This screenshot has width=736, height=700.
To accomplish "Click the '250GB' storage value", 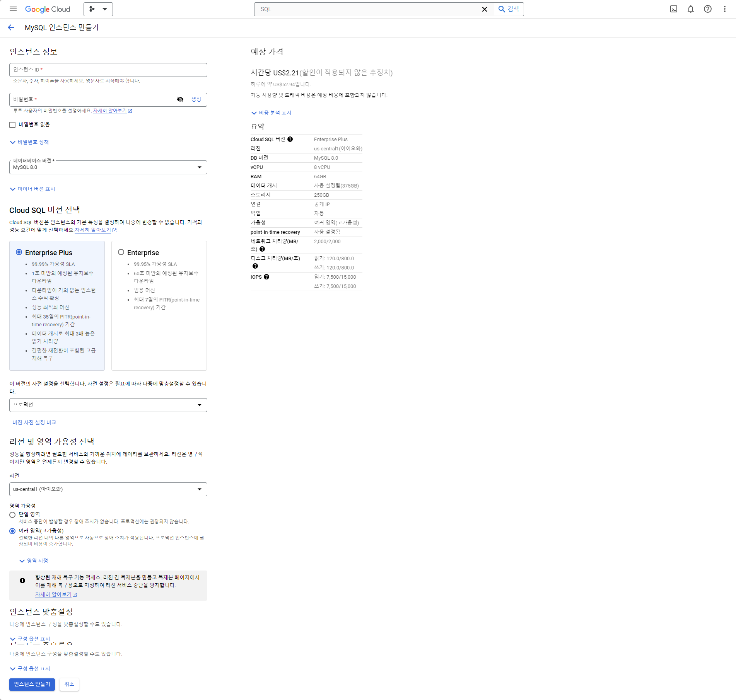I will tap(321, 195).
